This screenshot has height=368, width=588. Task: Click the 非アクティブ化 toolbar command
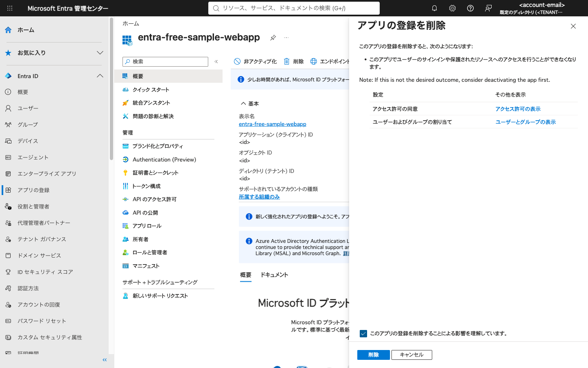point(255,61)
